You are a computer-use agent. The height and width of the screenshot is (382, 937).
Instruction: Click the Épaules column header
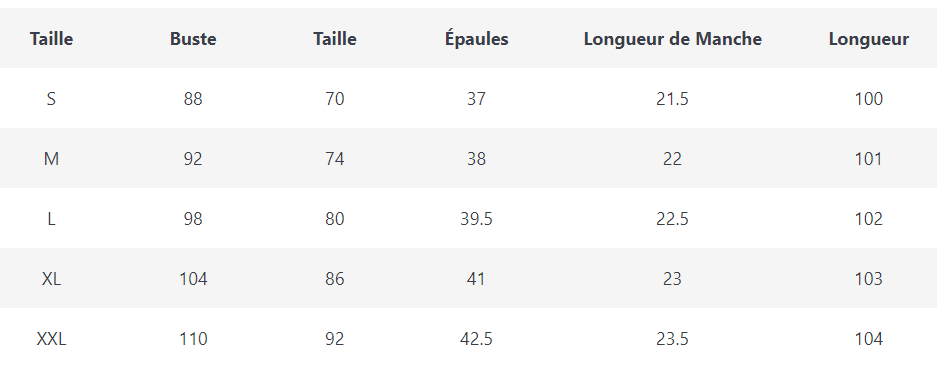476,39
